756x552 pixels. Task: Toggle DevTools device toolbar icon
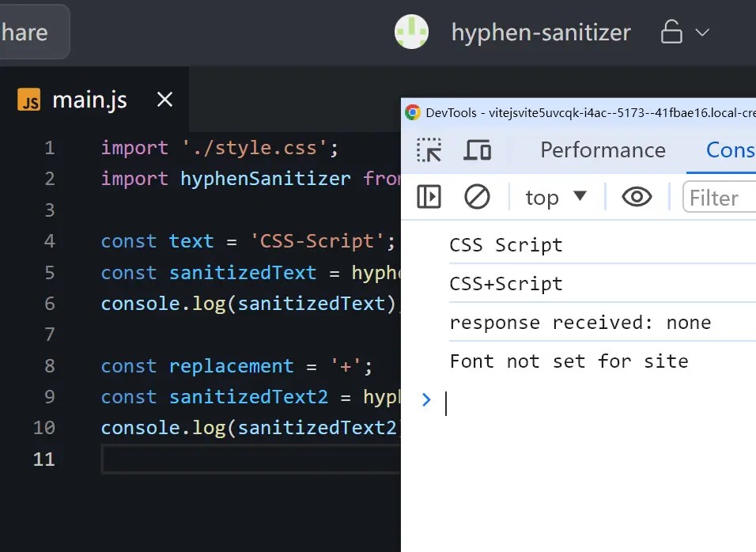pyautogui.click(x=478, y=150)
